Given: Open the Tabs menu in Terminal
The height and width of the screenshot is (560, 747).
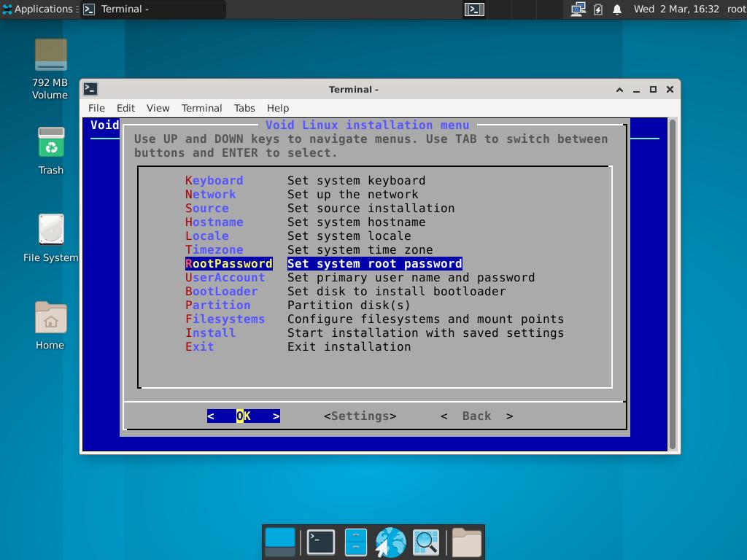Looking at the screenshot, I should tap(244, 108).
